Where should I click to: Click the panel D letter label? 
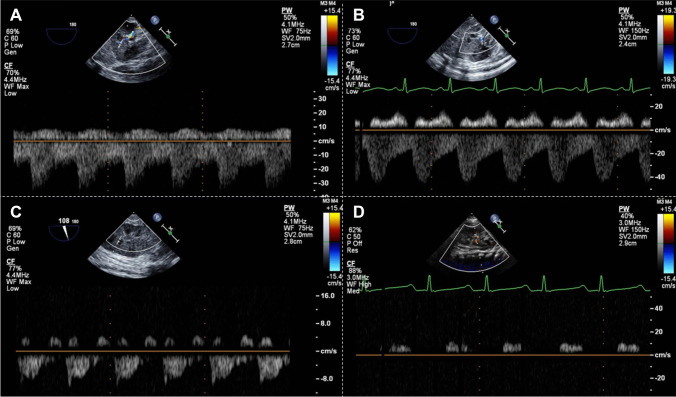[359, 212]
